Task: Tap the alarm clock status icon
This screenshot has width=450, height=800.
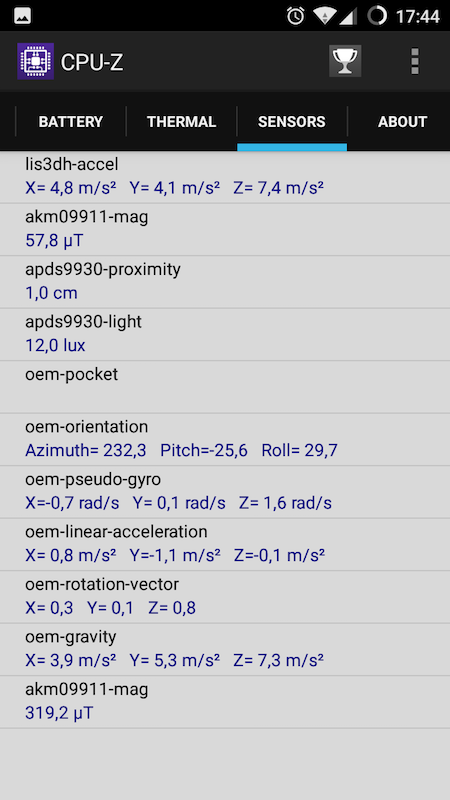Action: coord(296,16)
